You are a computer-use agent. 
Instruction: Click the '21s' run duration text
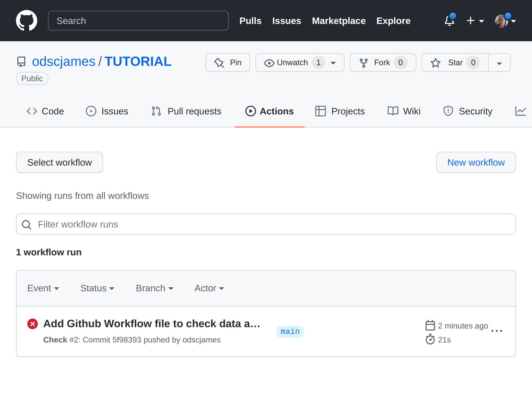coord(444,340)
